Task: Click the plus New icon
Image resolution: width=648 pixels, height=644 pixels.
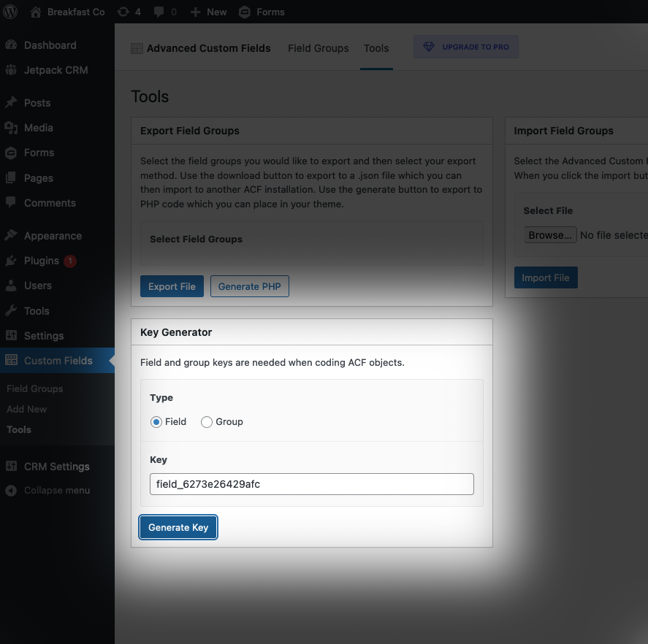Action: (x=196, y=12)
